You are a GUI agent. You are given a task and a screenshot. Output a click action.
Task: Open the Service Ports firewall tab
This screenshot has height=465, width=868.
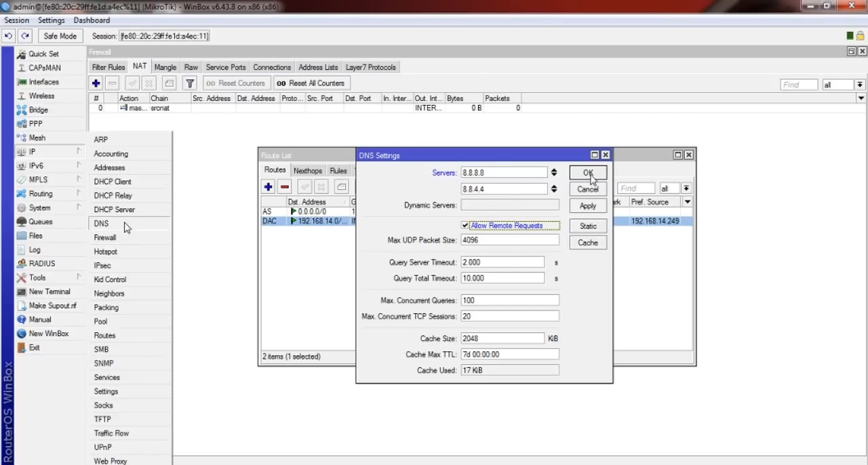225,67
